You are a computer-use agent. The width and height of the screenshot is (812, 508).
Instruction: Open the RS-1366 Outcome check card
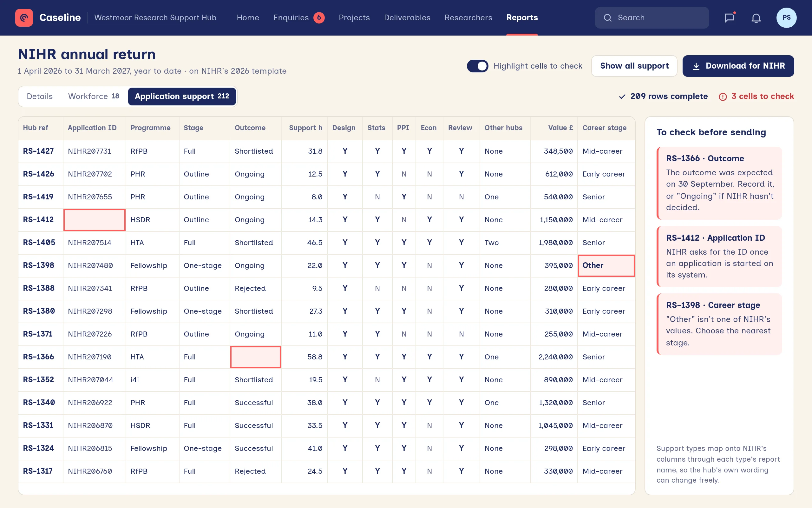pyautogui.click(x=719, y=183)
